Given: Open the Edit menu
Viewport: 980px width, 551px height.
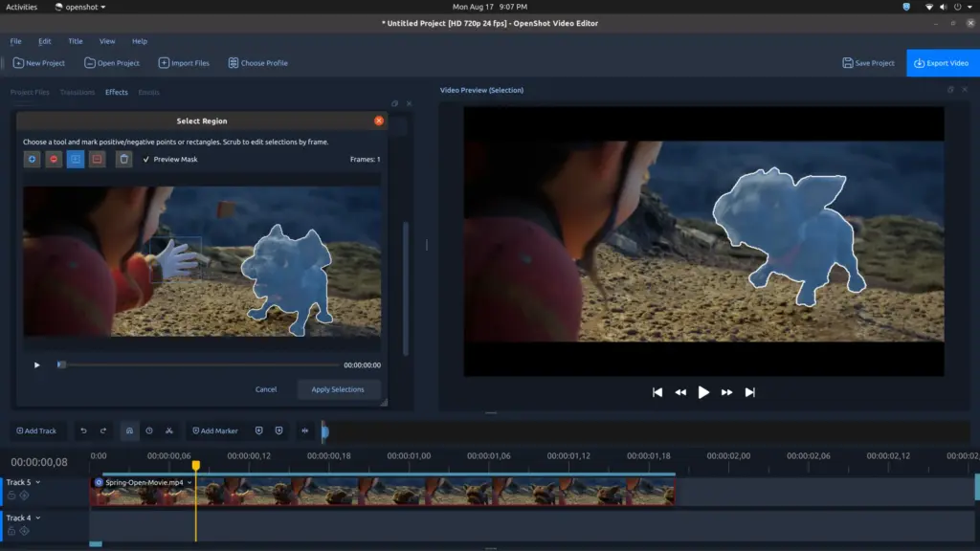Looking at the screenshot, I should (x=44, y=41).
